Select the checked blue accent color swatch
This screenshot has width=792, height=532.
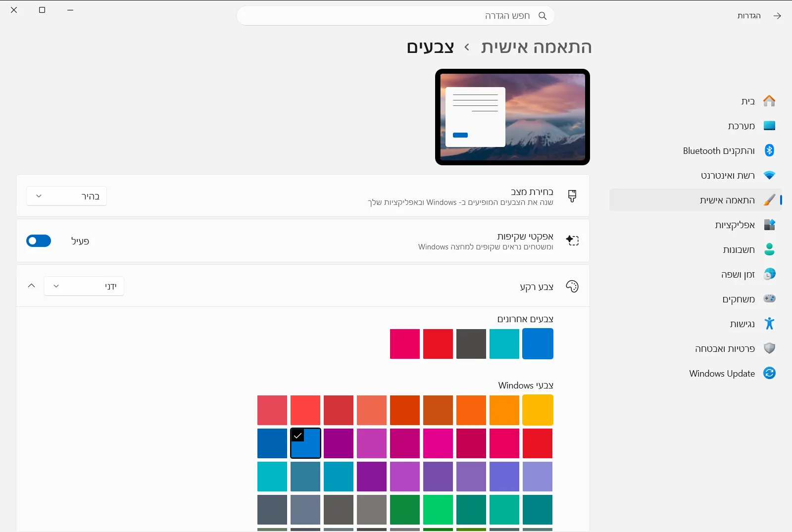pyautogui.click(x=305, y=443)
